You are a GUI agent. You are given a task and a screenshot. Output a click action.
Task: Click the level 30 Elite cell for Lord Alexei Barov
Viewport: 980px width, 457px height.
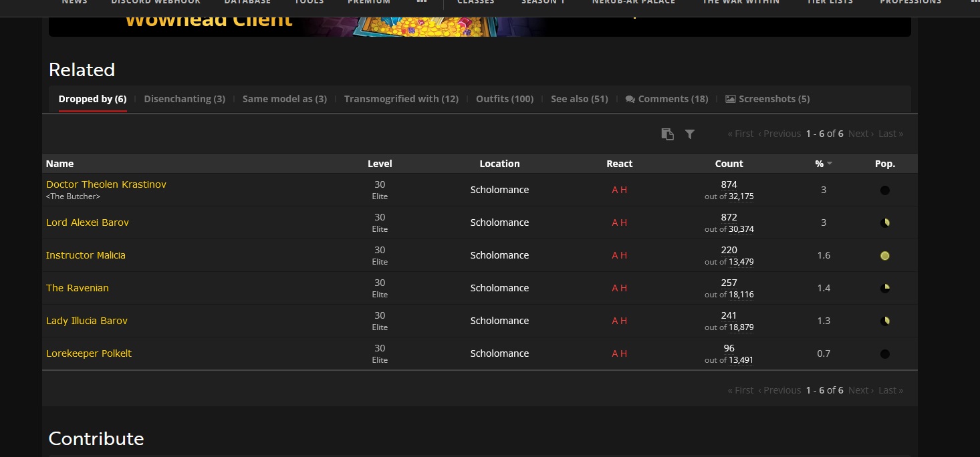380,222
